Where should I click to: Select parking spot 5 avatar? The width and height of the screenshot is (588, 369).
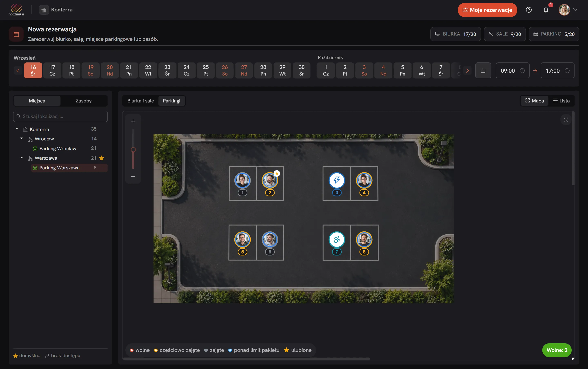pos(242,240)
